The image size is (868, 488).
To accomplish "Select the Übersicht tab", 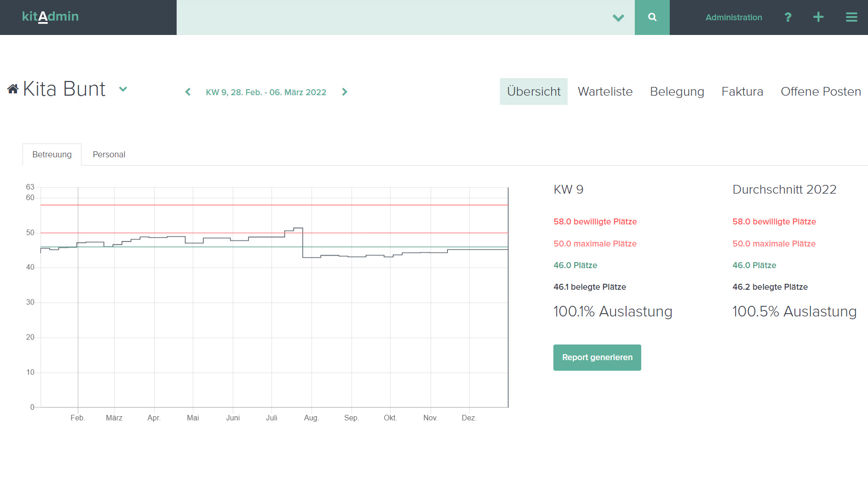I will pos(534,92).
